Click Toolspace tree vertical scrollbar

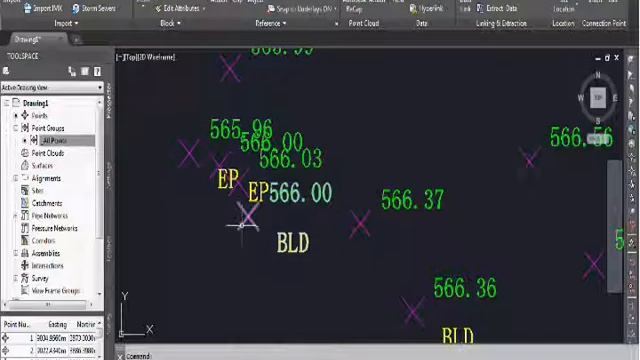pyautogui.click(x=99, y=197)
